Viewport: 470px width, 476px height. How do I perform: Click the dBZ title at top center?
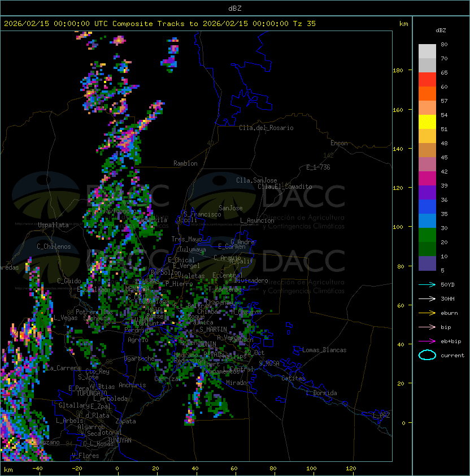[x=235, y=8]
